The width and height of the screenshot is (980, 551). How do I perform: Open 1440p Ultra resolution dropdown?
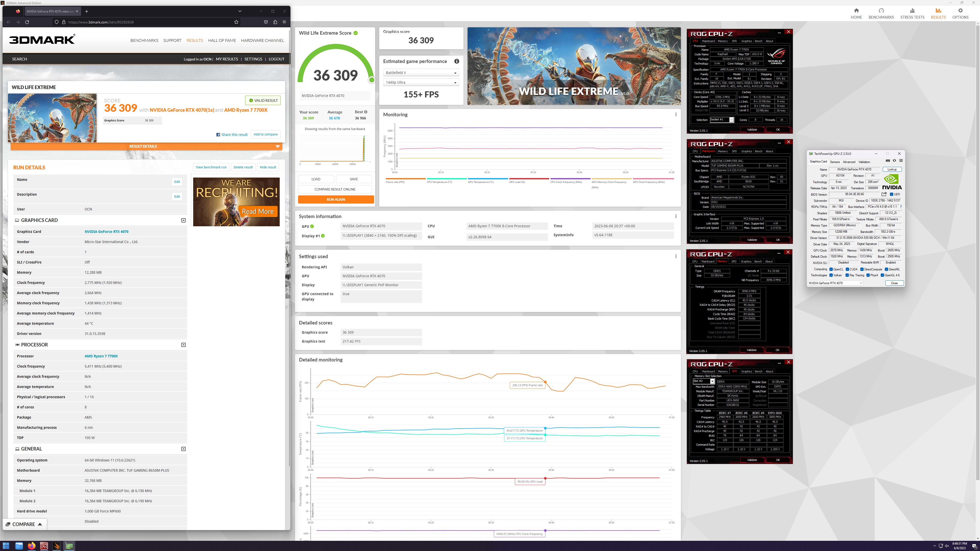click(421, 82)
